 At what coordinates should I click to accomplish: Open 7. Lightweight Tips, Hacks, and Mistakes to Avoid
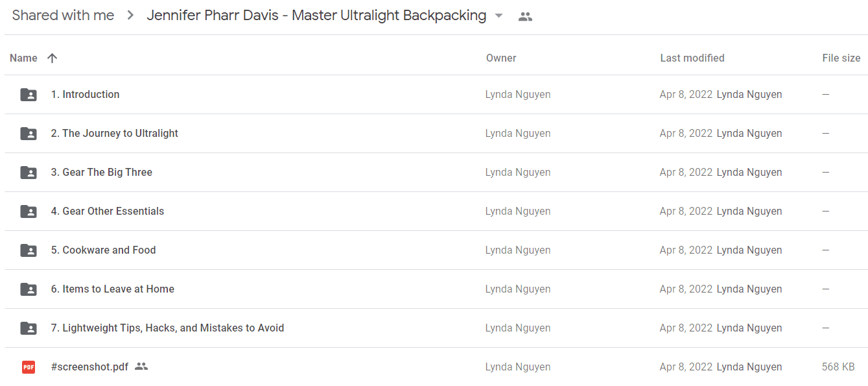pyautogui.click(x=167, y=328)
